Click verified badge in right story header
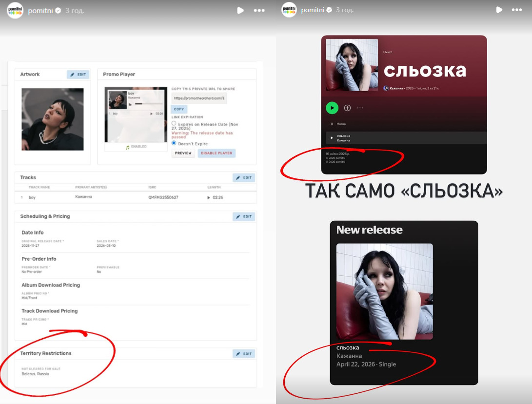This screenshot has height=404, width=532. click(x=329, y=10)
